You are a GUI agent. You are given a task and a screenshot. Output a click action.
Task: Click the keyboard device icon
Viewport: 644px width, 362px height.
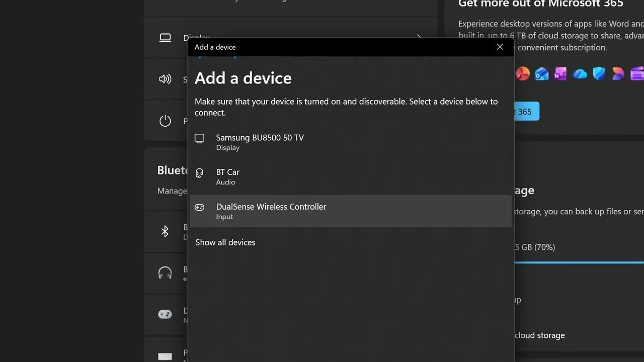pos(165,356)
